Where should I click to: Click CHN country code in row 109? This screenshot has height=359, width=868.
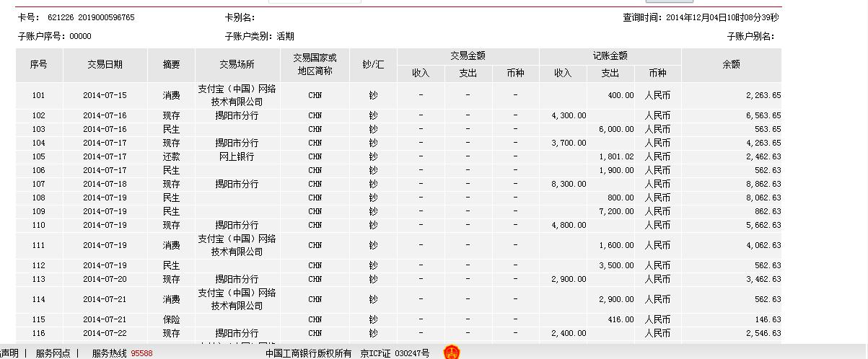315,211
